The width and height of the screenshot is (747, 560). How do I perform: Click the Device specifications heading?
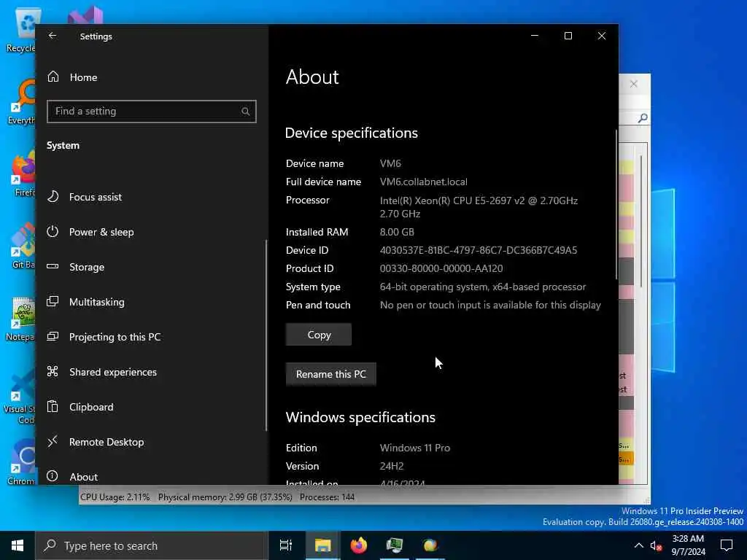351,133
